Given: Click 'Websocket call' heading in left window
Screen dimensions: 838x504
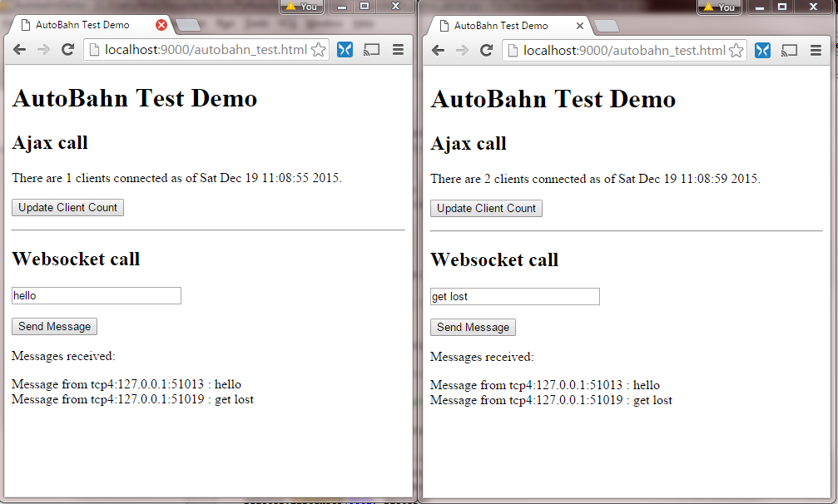Looking at the screenshot, I should (x=76, y=259).
